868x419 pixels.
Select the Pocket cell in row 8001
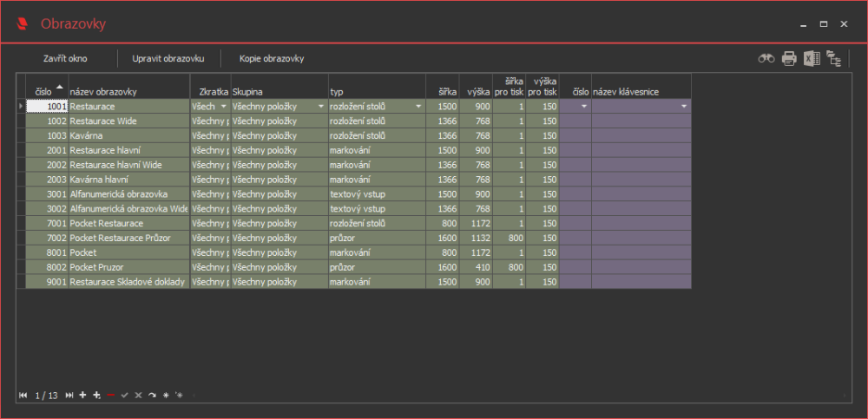tap(129, 252)
